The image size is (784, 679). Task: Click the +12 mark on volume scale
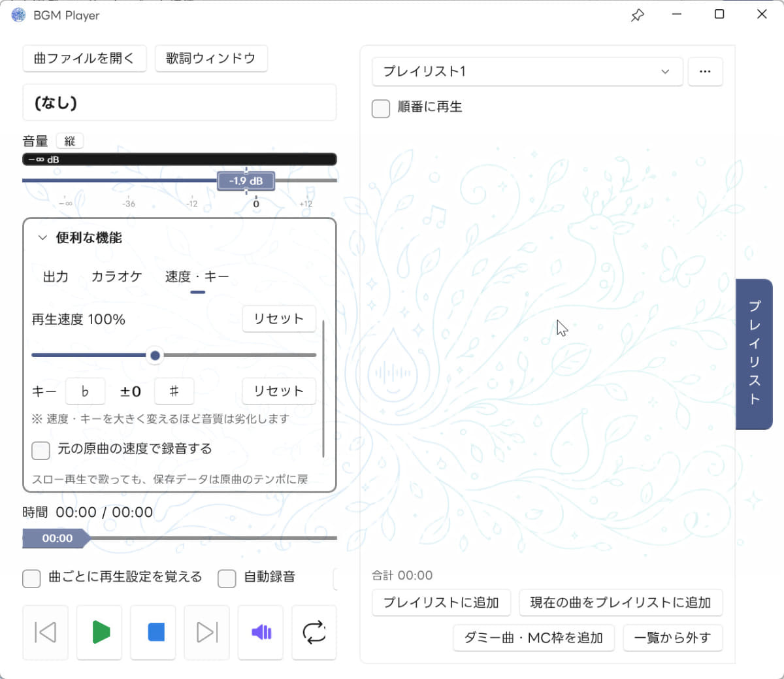click(x=306, y=204)
